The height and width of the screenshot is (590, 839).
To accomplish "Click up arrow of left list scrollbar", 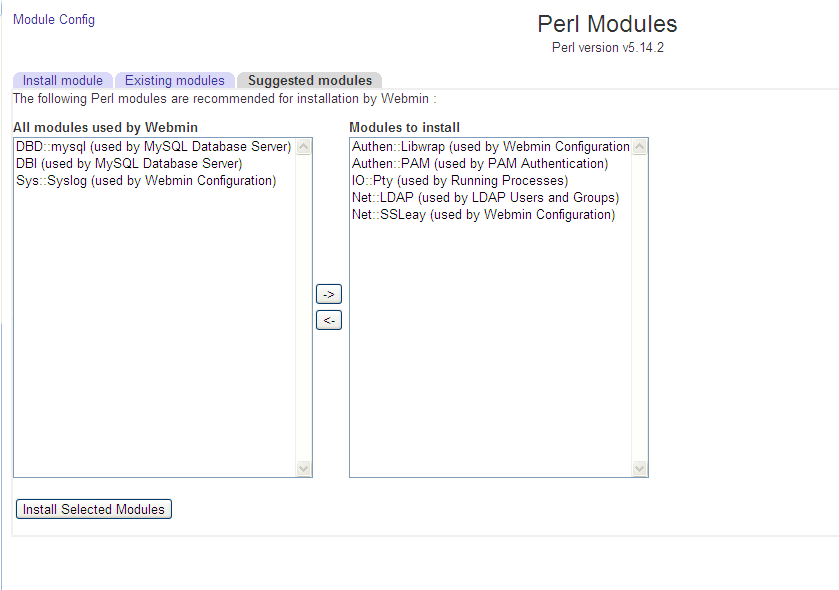I will click(x=304, y=147).
